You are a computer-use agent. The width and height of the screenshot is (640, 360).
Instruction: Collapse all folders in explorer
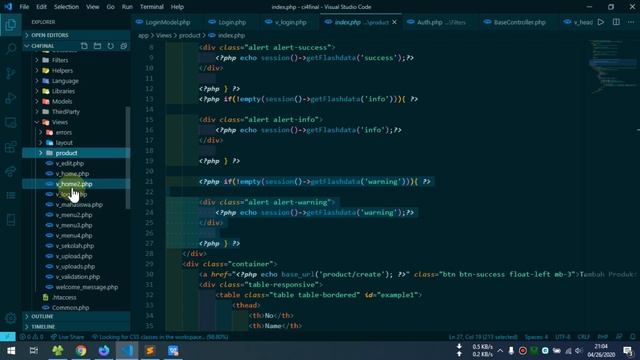tap(124, 46)
